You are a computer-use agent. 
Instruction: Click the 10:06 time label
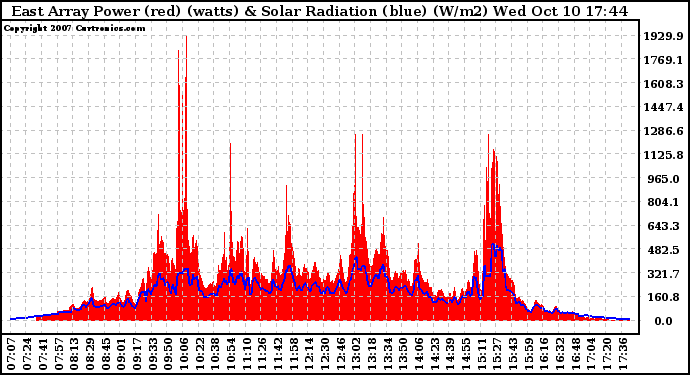pos(184,354)
